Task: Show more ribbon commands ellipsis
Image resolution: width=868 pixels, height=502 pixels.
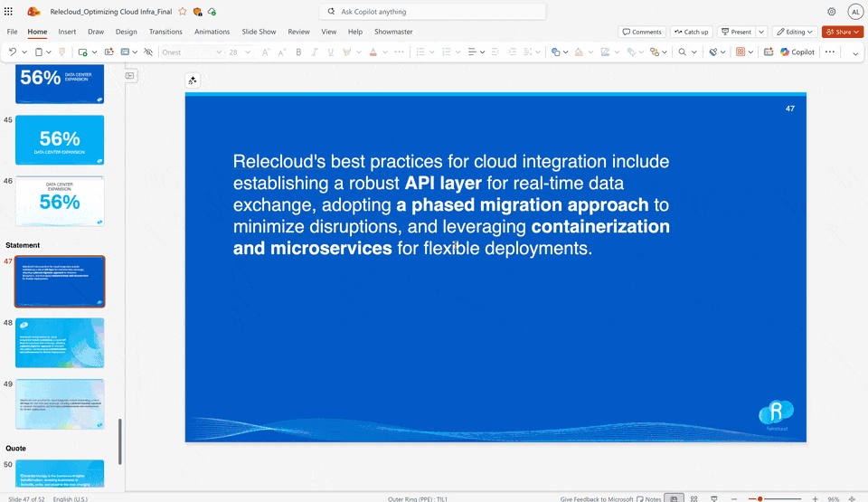Action: pyautogui.click(x=830, y=52)
